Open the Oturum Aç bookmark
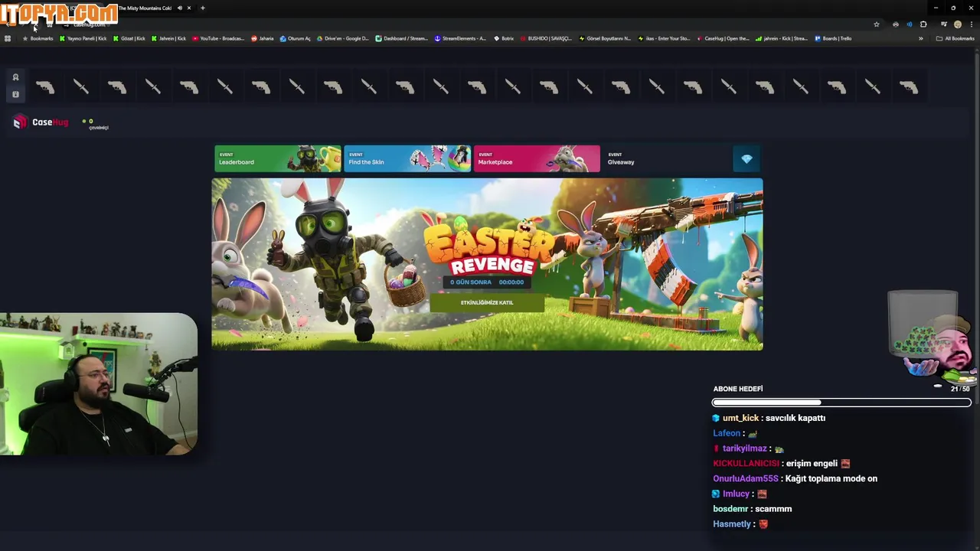This screenshot has height=551, width=980. (296, 38)
